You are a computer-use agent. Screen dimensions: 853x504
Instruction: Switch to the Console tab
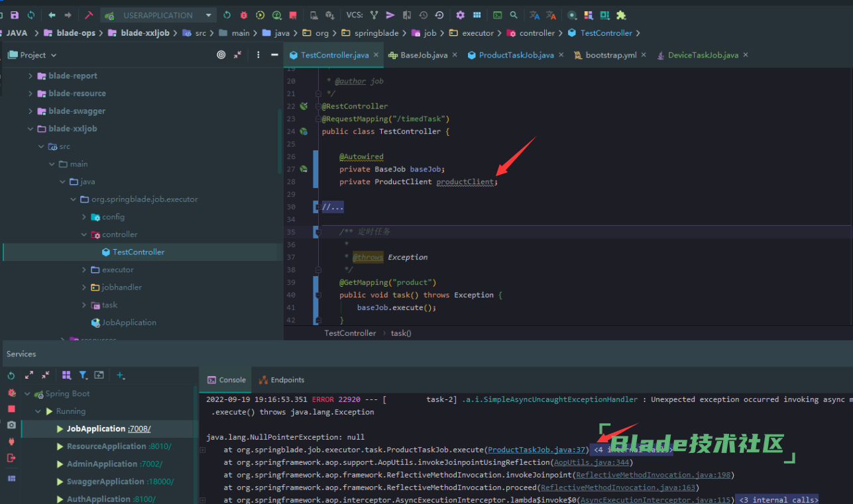point(227,380)
